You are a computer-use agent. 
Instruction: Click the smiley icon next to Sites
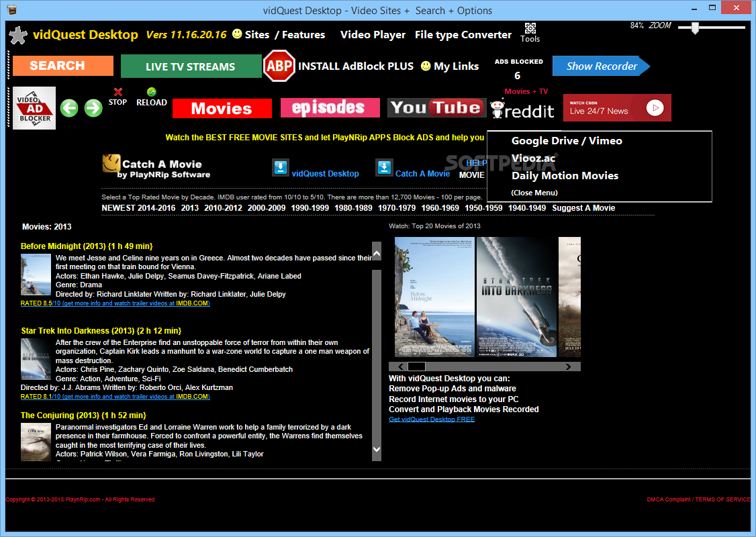237,34
